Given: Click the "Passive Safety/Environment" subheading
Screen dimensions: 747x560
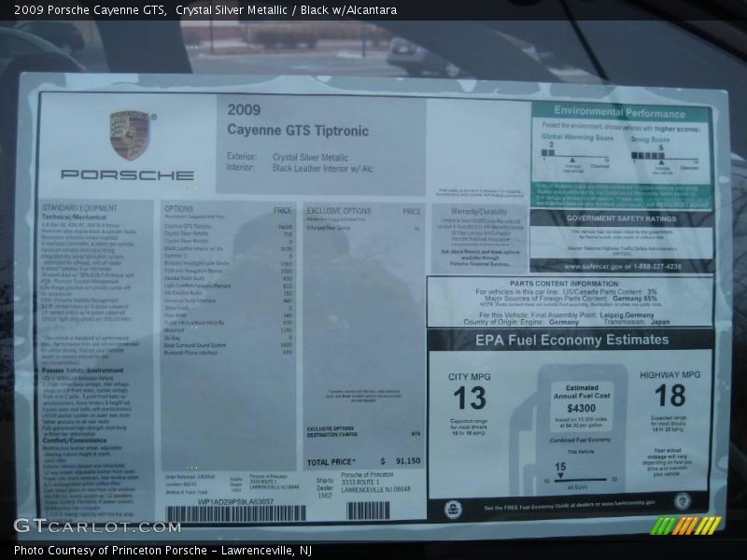Looking at the screenshot, I should coord(83,371).
